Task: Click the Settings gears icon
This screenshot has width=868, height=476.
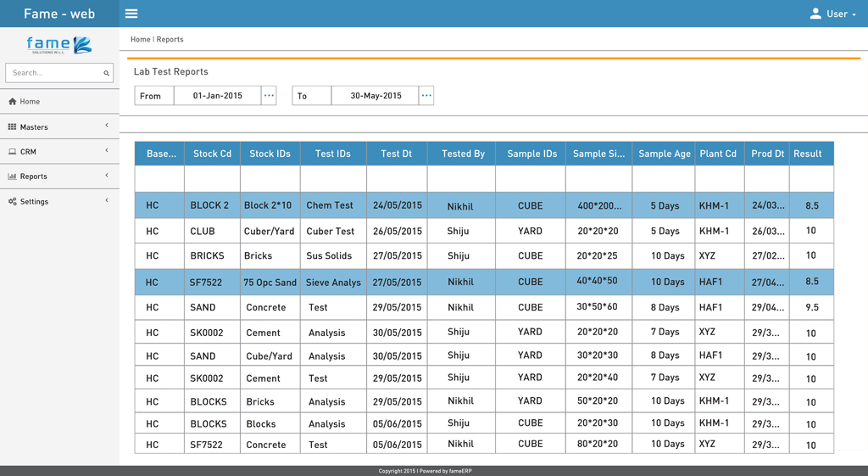Action: pos(12,201)
